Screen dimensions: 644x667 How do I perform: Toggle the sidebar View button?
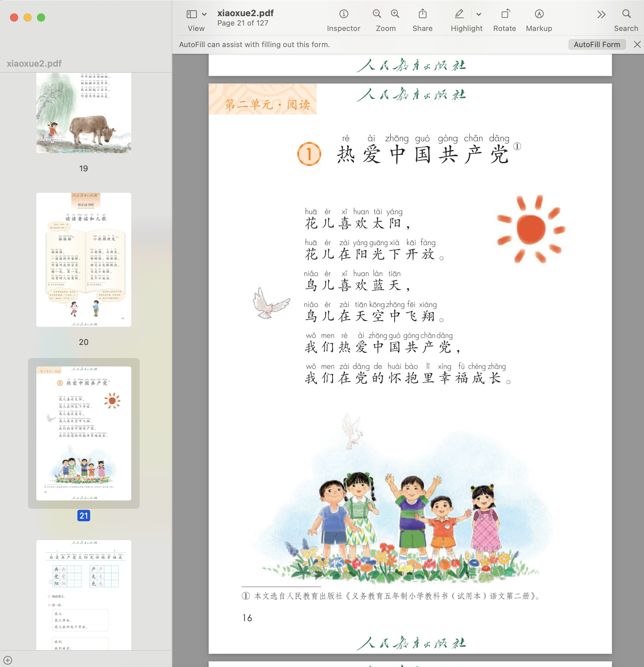(191, 14)
